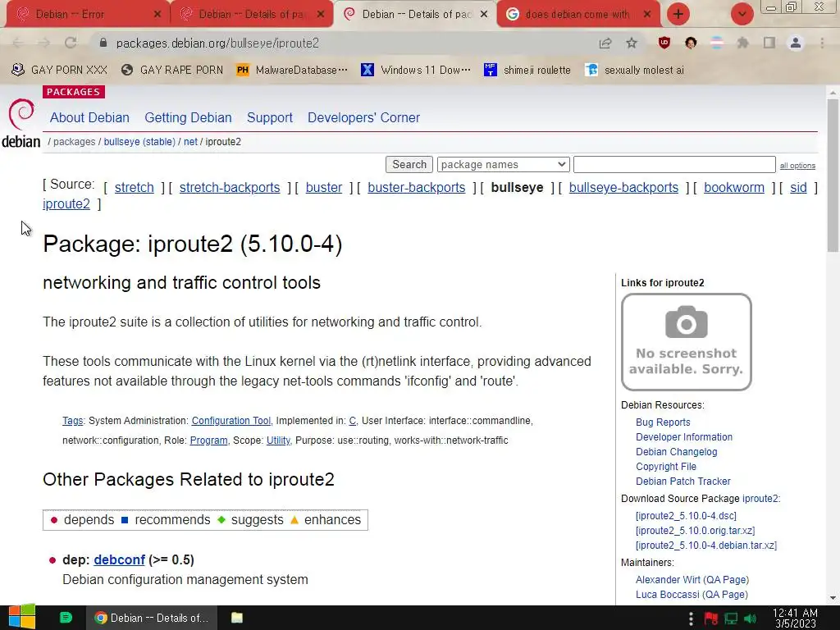Show hidden tray icons via the dots
840x630 pixels.
(691, 619)
